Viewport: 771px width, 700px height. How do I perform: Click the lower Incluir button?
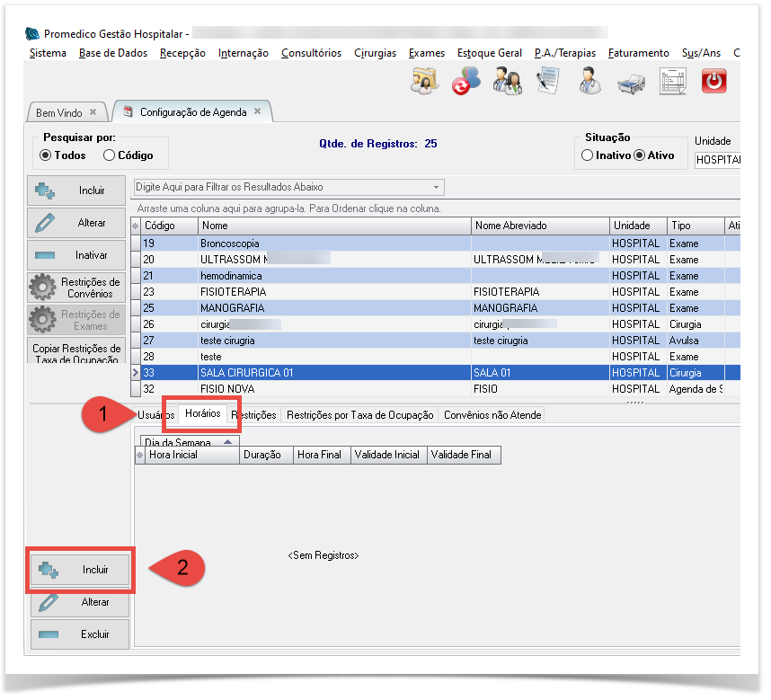[81, 570]
